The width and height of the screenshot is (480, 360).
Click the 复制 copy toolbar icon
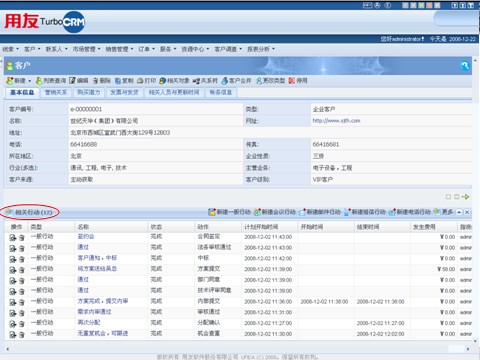click(118, 81)
